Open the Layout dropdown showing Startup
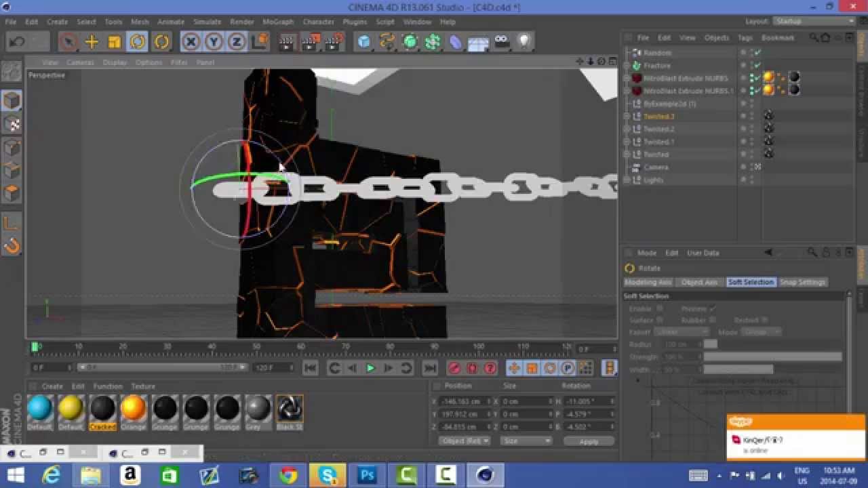 (814, 21)
